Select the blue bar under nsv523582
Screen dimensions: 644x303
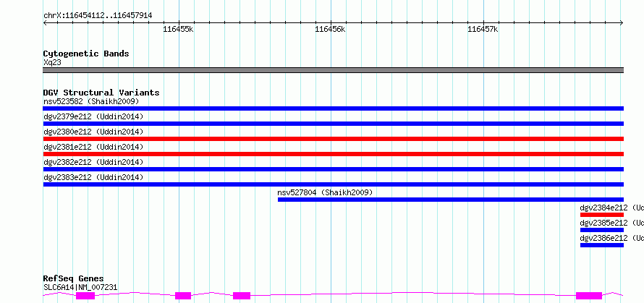point(334,108)
